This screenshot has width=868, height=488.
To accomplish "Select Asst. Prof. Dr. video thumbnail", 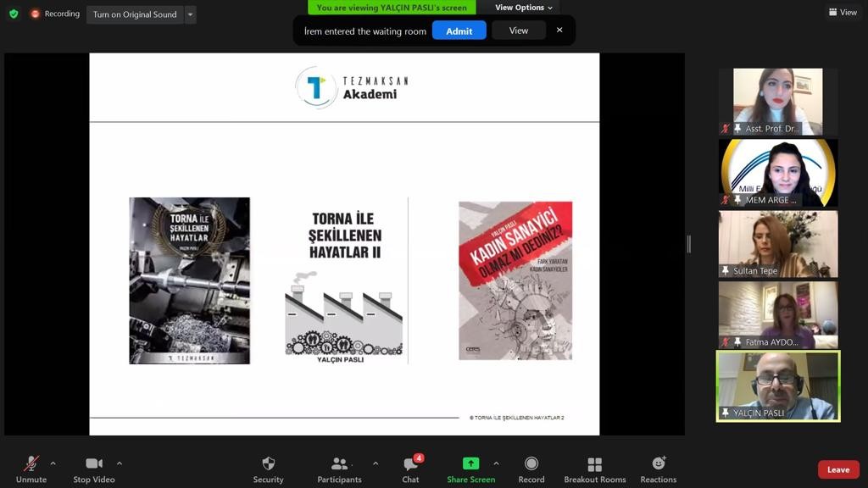I will click(778, 102).
